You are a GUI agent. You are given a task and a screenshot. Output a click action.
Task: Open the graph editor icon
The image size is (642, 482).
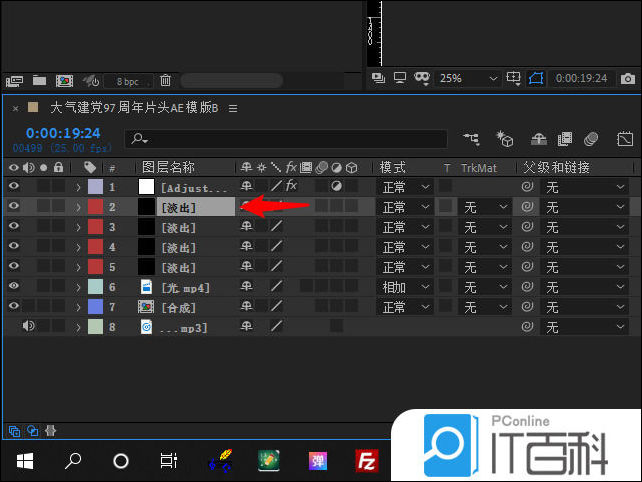[x=625, y=139]
